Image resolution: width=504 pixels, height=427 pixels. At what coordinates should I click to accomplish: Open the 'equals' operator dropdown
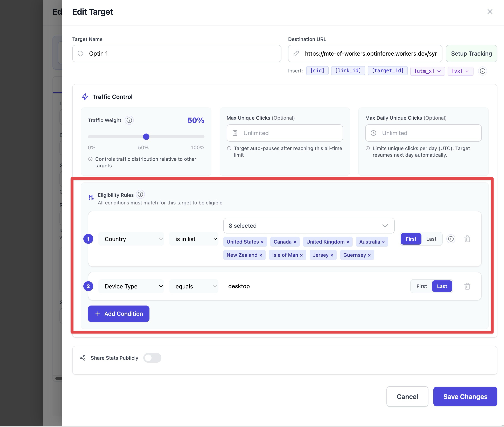click(x=194, y=286)
